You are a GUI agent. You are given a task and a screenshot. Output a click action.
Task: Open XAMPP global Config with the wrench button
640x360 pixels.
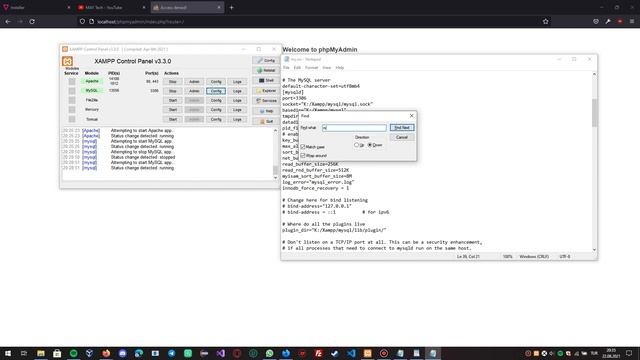point(266,60)
